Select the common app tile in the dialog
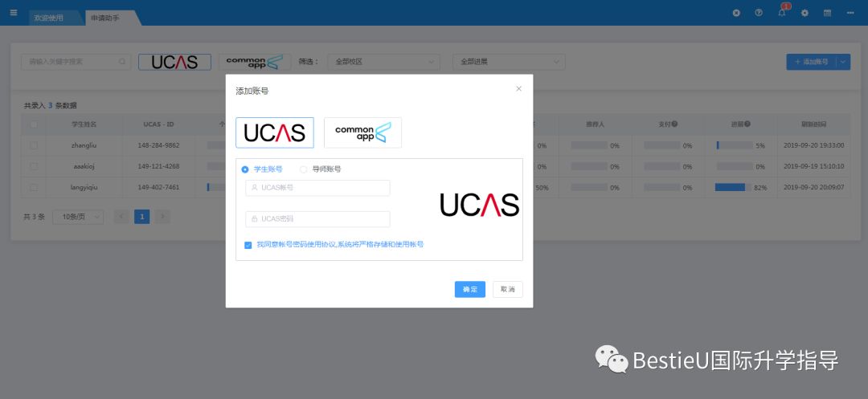Viewport: 868px width, 399px height. (x=362, y=132)
